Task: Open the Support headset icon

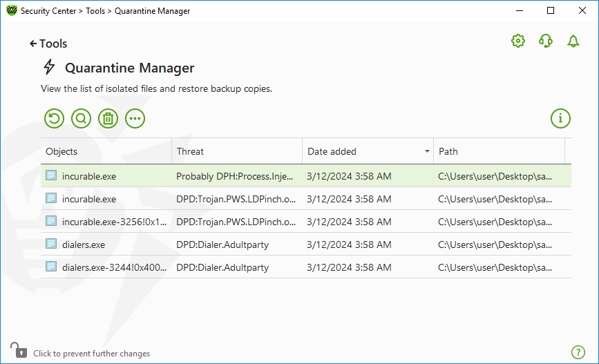Action: [546, 41]
